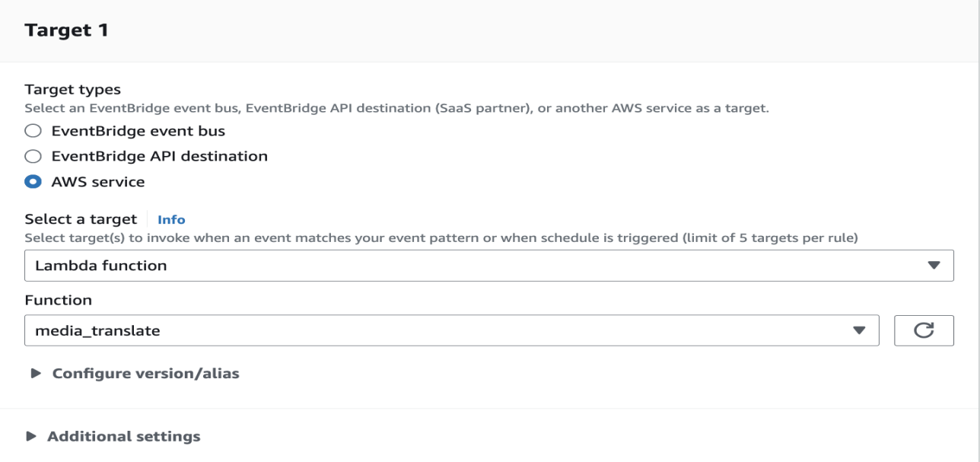Click the 'EventBridge API destination' option label
The height and width of the screenshot is (462, 980).
[159, 157]
